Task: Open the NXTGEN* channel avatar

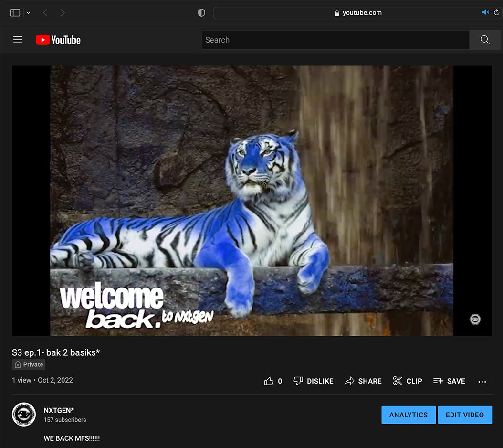Action: tap(24, 414)
